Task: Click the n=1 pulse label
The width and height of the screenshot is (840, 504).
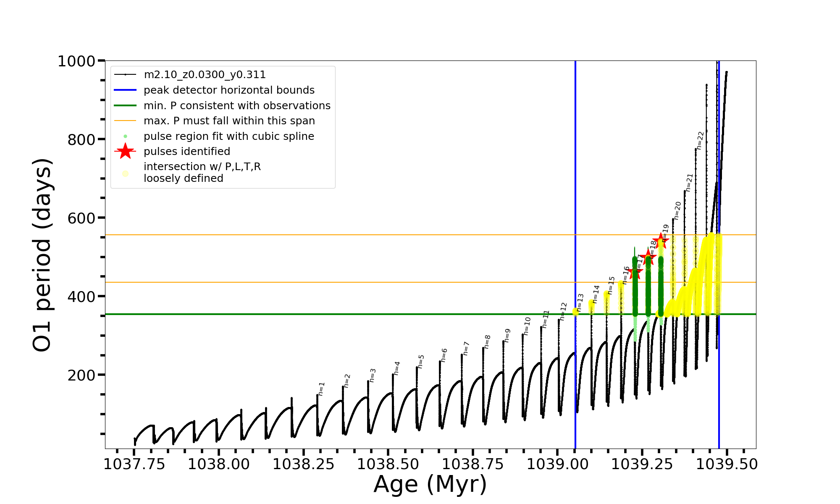Action: 321,389
